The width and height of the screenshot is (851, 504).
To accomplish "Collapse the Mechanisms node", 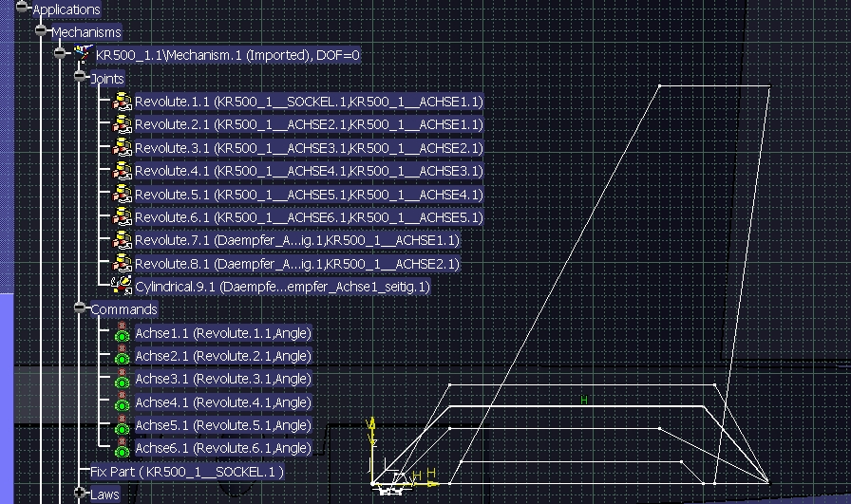I will coord(41,30).
